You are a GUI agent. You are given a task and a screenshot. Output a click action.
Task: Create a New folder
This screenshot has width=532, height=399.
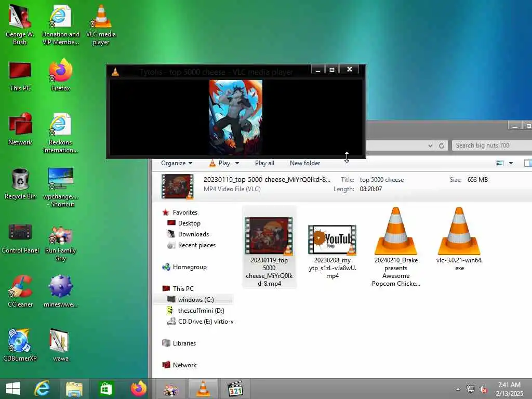[304, 163]
